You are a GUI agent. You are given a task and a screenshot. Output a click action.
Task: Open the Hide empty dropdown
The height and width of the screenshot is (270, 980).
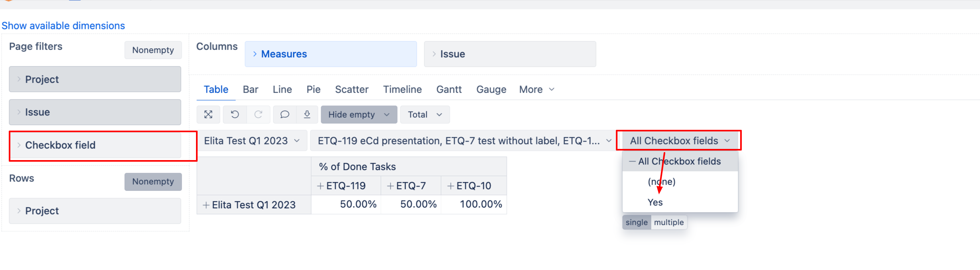[359, 115]
